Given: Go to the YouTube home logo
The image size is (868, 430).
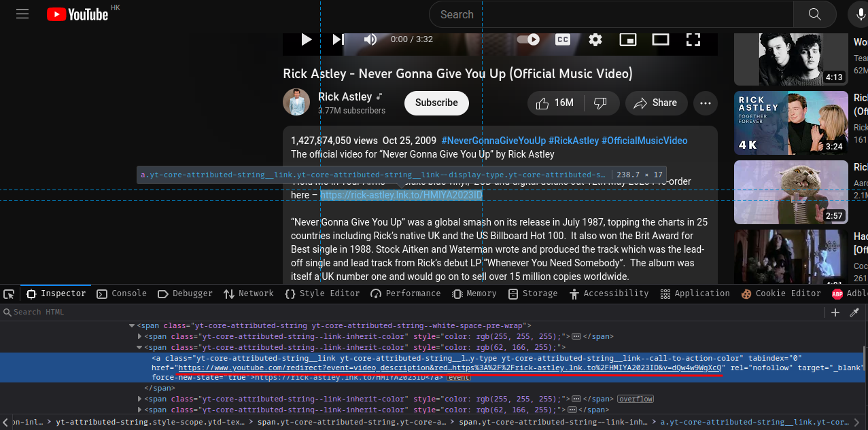Looking at the screenshot, I should tap(77, 14).
